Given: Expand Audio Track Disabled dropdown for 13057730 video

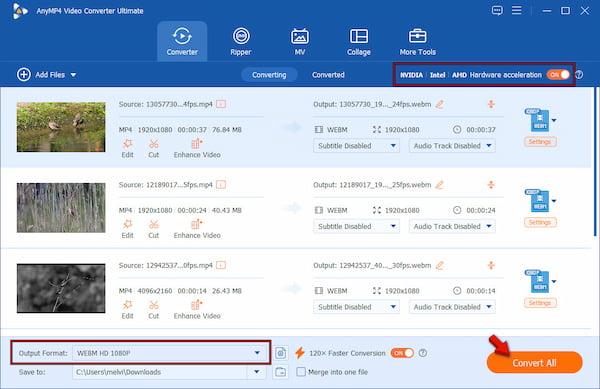Looking at the screenshot, I should (452, 146).
